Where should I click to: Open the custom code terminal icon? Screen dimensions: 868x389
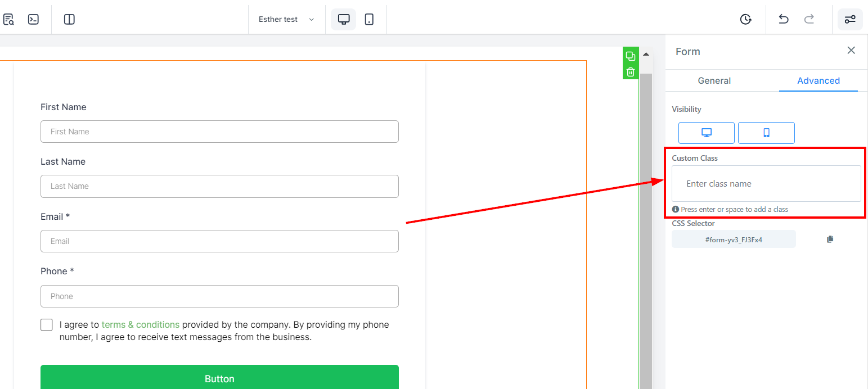(x=34, y=19)
